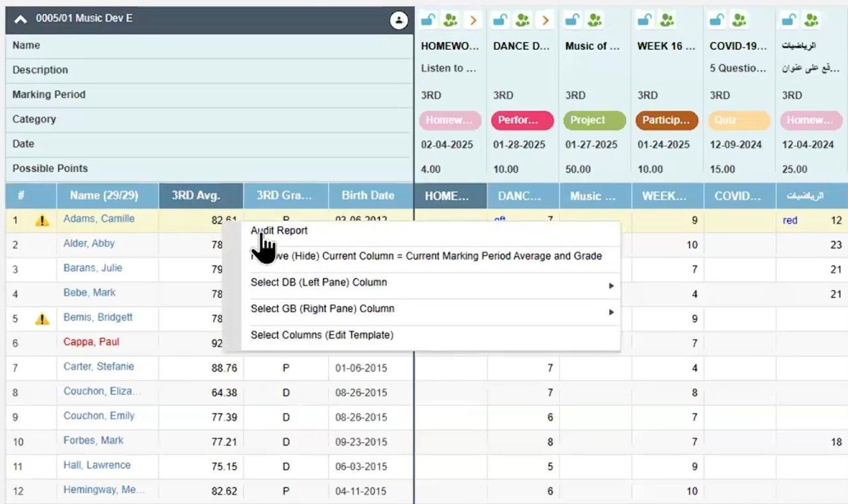Open student group icon for Music of... assignment
The height and width of the screenshot is (504, 848).
click(595, 20)
